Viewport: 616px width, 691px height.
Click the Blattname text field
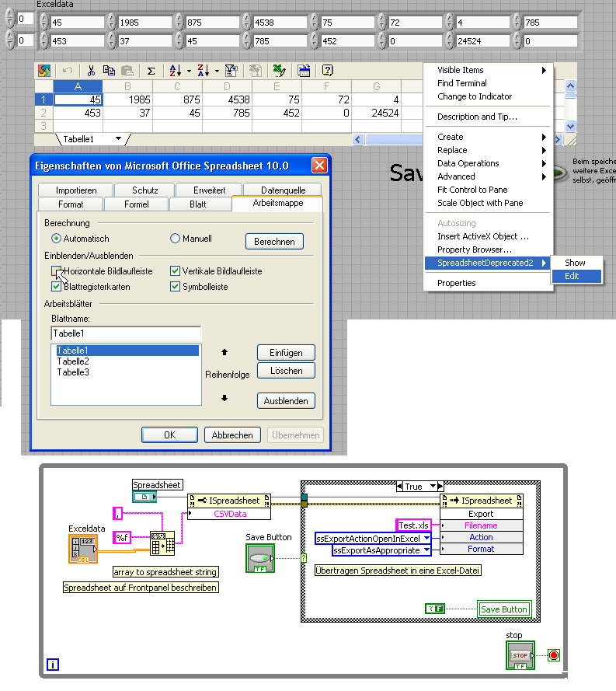pyautogui.click(x=126, y=333)
